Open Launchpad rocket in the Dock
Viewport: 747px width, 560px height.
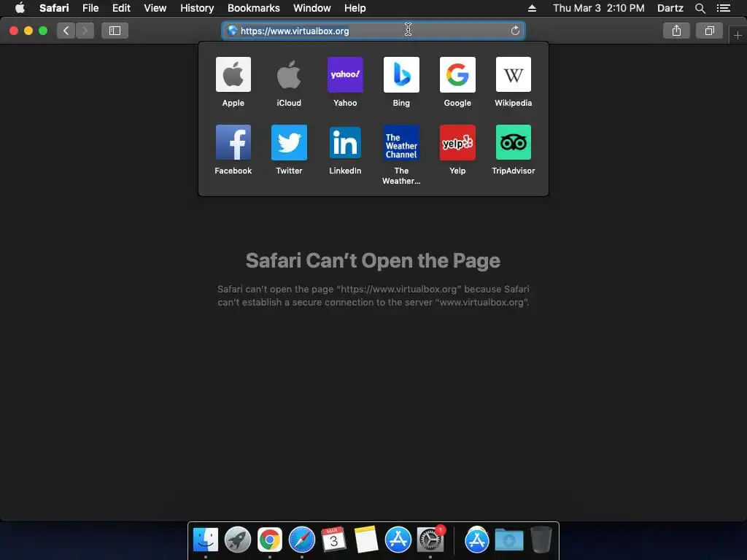click(237, 540)
